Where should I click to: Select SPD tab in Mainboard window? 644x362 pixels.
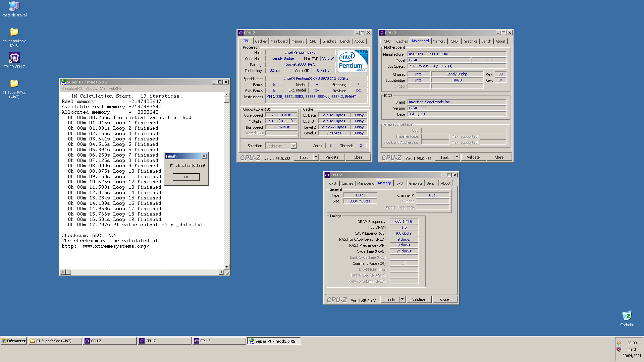pyautogui.click(x=454, y=41)
